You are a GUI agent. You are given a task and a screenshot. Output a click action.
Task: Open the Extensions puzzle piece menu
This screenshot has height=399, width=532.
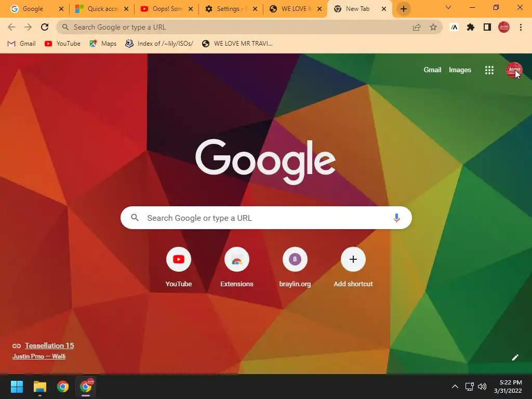470,27
